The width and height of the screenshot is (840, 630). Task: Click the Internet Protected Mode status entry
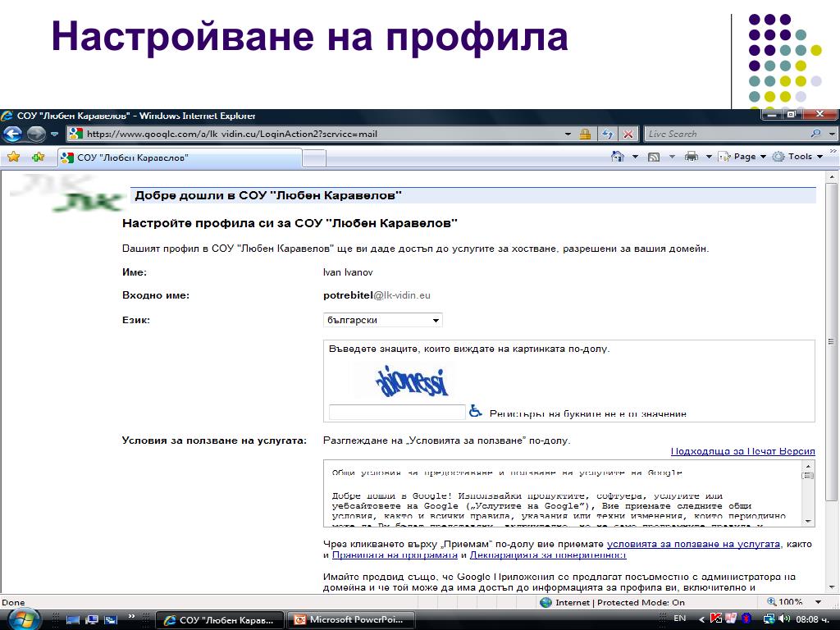pyautogui.click(x=612, y=602)
